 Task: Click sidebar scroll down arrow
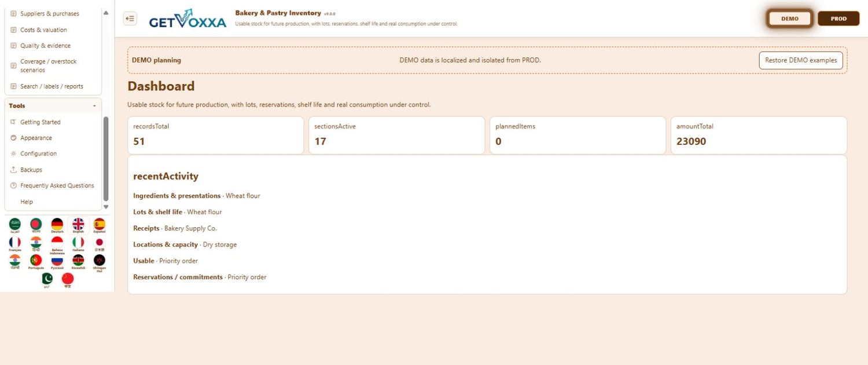(x=105, y=207)
